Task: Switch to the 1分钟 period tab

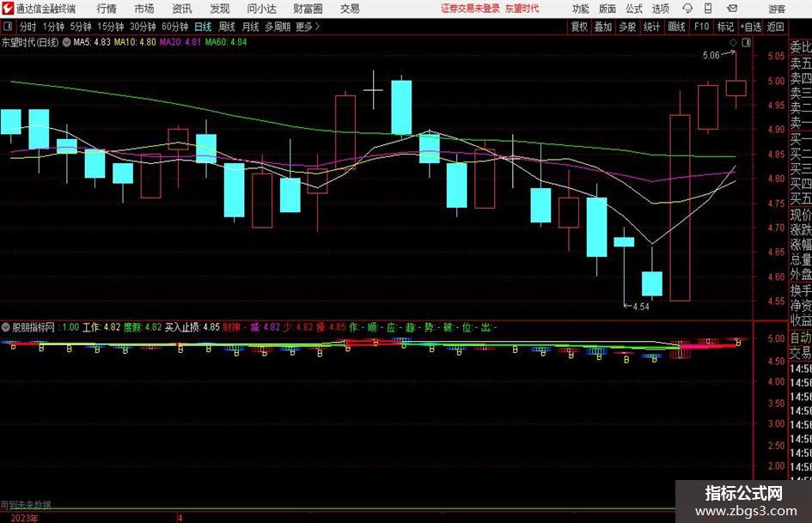Action: (53, 27)
